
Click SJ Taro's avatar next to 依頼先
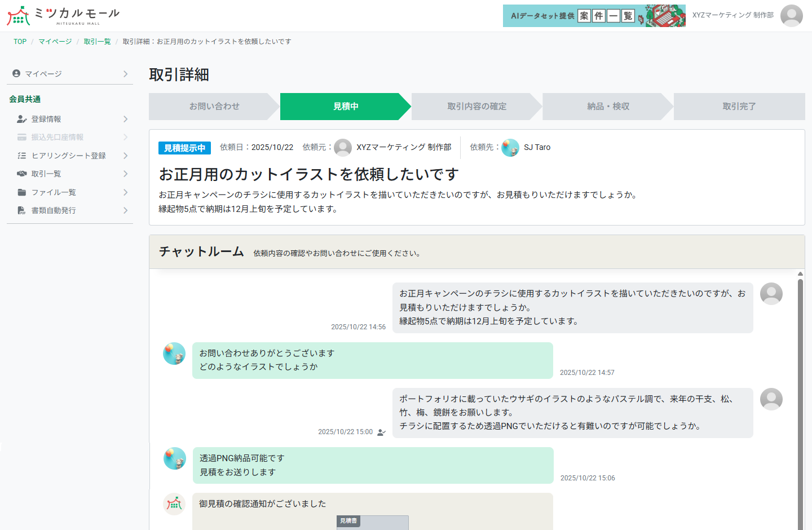510,147
